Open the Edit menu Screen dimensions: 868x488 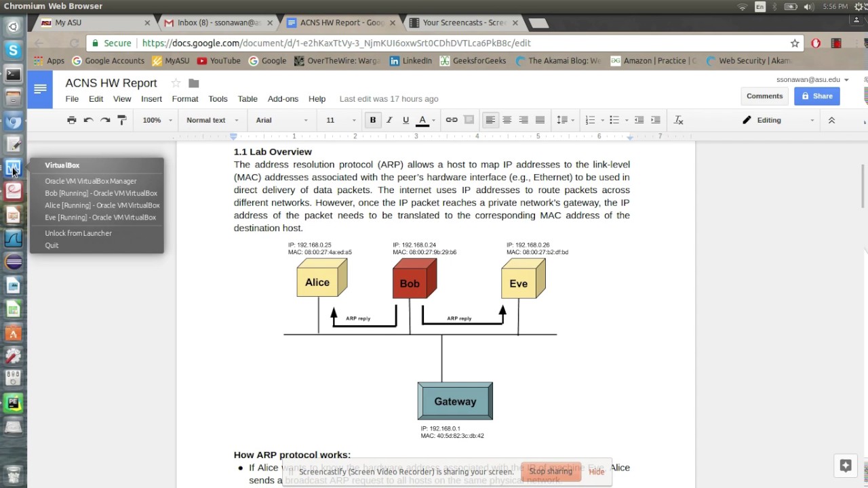pos(96,99)
